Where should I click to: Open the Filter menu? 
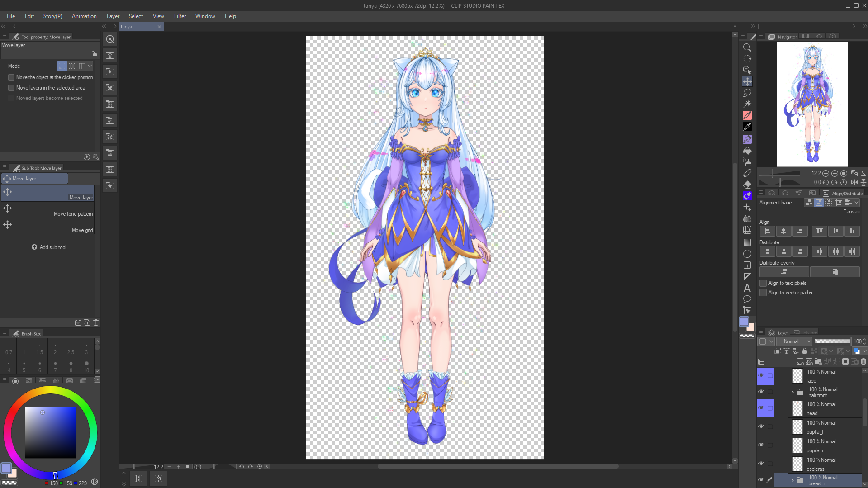(180, 16)
